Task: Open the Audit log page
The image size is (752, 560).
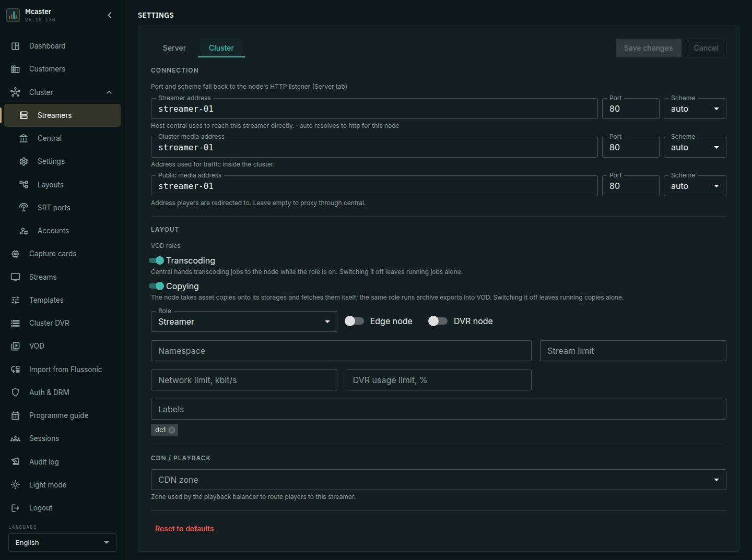Action: [62, 462]
